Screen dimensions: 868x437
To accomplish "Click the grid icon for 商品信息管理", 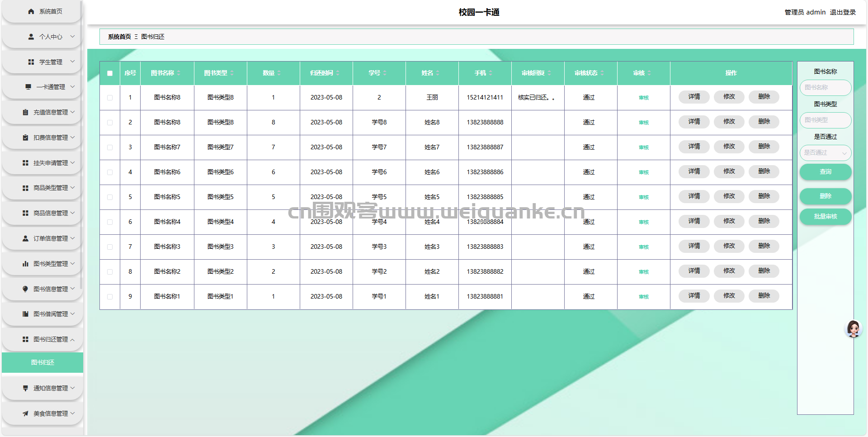I will 25,213.
